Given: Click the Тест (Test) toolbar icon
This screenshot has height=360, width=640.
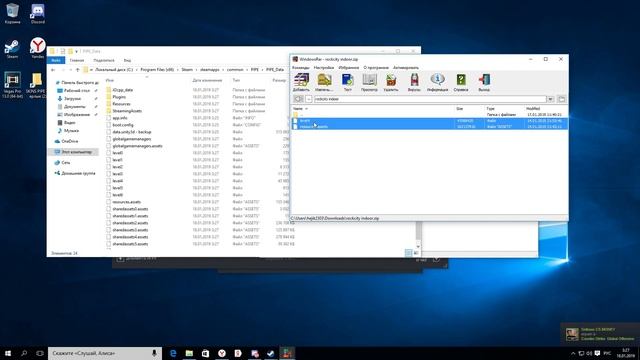Looking at the screenshot, I should [x=347, y=82].
